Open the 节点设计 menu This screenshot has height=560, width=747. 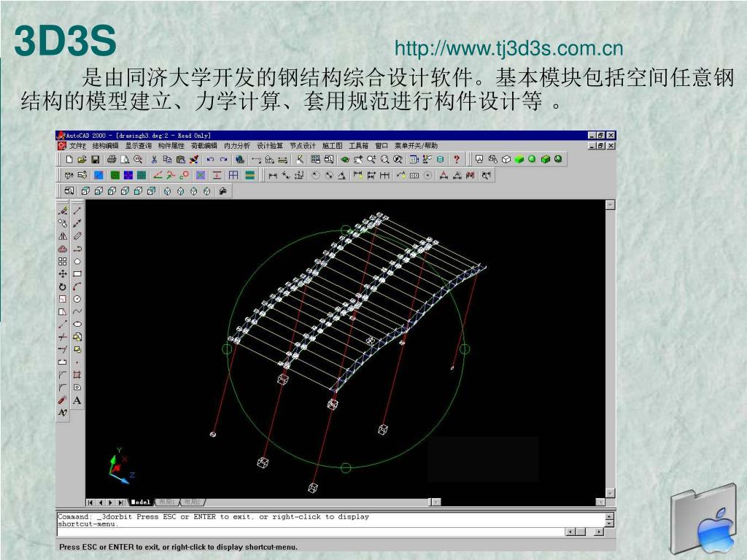tap(303, 146)
